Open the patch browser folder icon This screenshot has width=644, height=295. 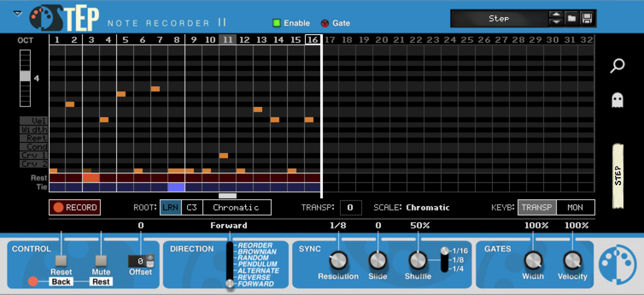pos(571,18)
